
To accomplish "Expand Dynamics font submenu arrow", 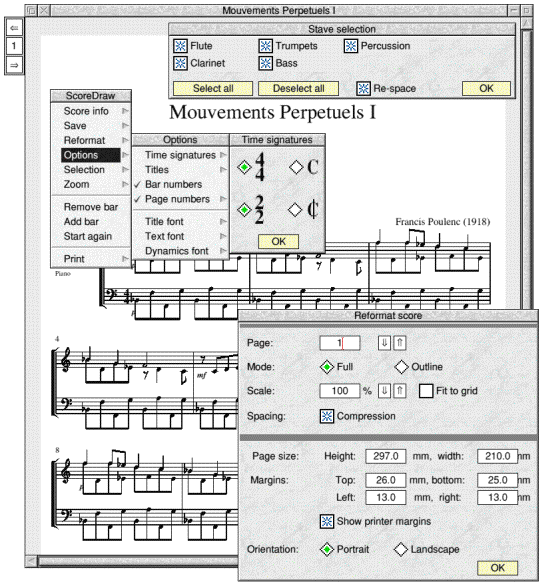I will click(x=223, y=251).
